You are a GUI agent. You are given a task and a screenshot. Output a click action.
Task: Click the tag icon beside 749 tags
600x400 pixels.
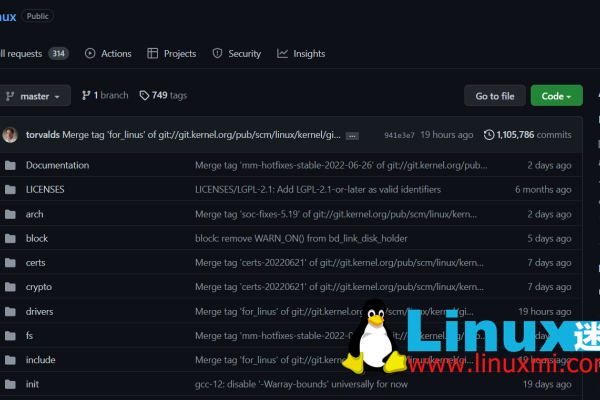click(144, 95)
